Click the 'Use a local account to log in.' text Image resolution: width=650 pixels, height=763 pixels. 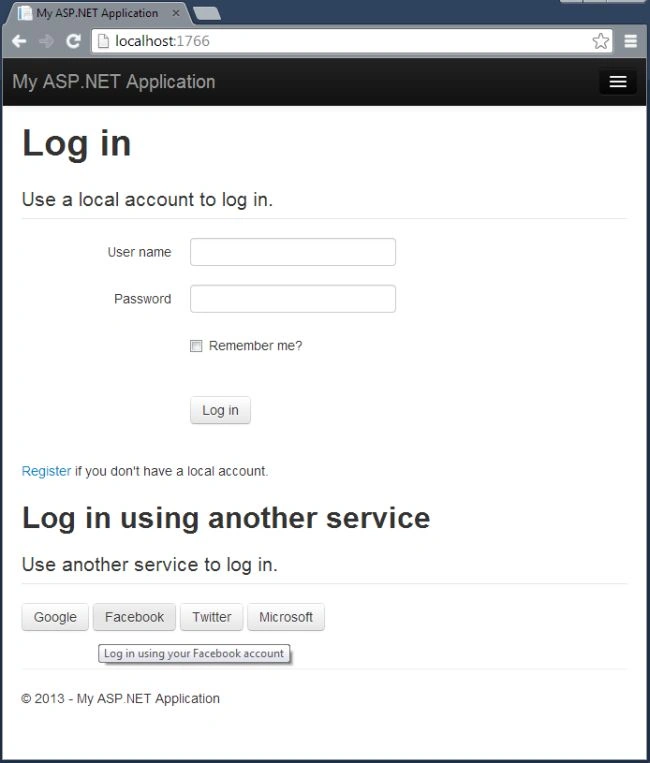pos(147,200)
